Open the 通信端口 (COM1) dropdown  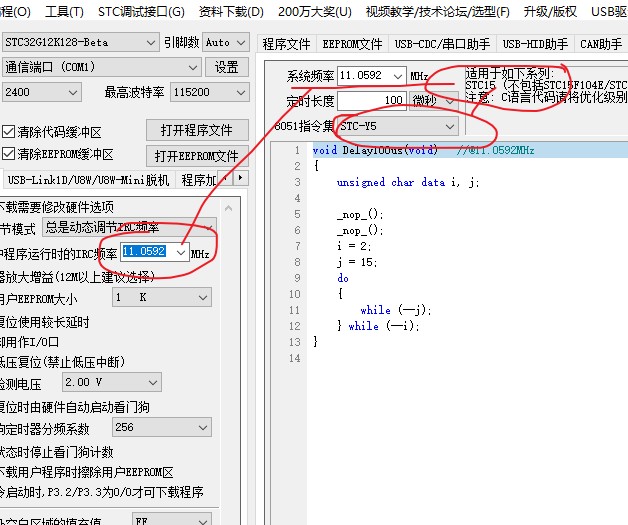click(x=101, y=67)
